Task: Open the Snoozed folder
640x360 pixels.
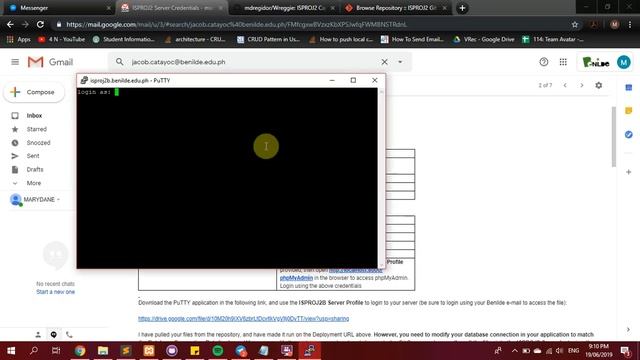Action: [x=38, y=142]
